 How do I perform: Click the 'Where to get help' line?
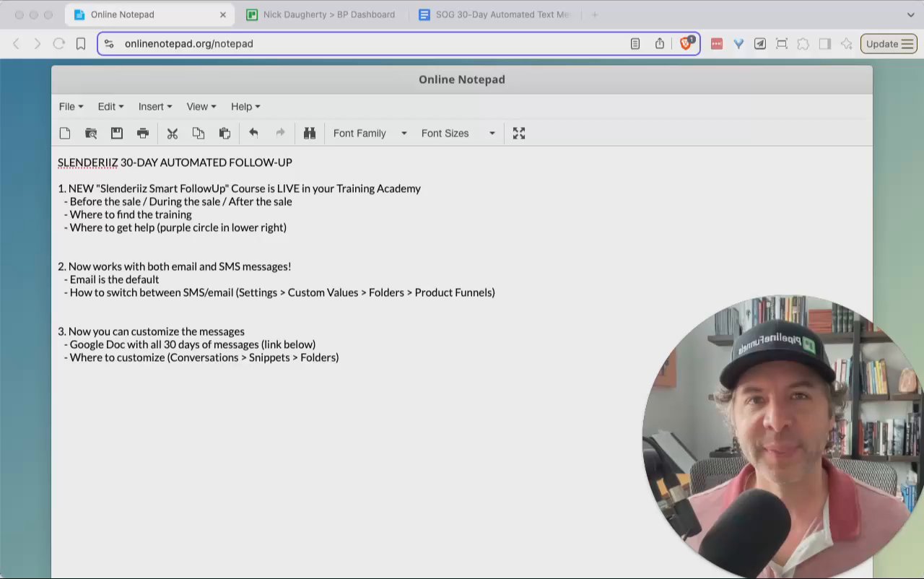click(175, 227)
